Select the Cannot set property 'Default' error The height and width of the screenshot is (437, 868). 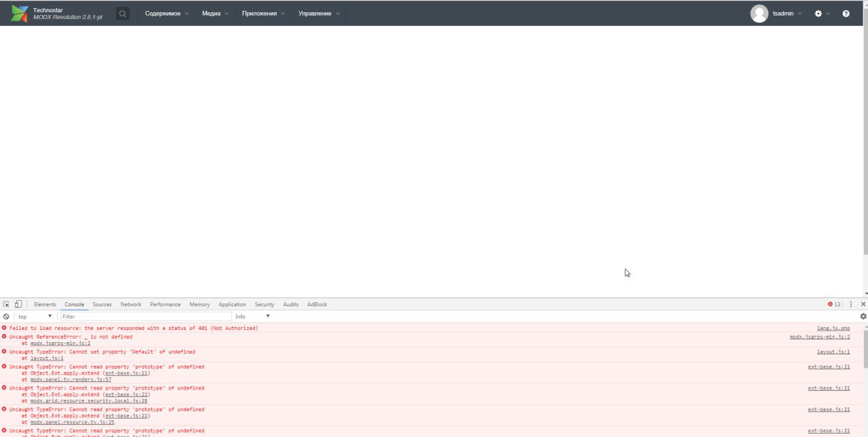click(x=102, y=352)
